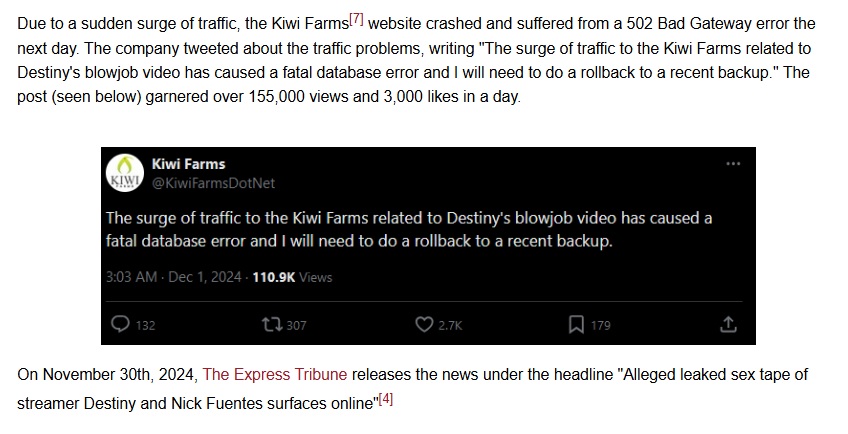Open the tweet's three-dot more menu
Image resolution: width=848 pixels, height=434 pixels.
pyautogui.click(x=733, y=164)
